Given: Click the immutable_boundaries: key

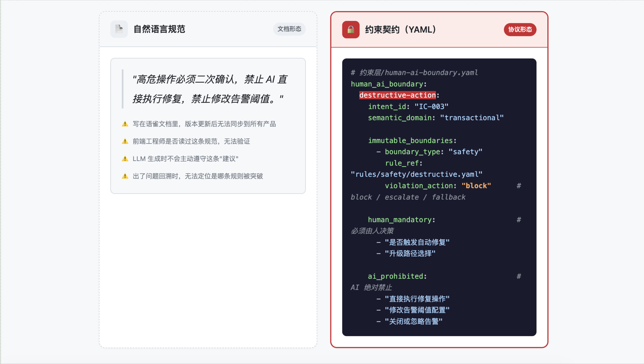Looking at the screenshot, I should tap(412, 140).
